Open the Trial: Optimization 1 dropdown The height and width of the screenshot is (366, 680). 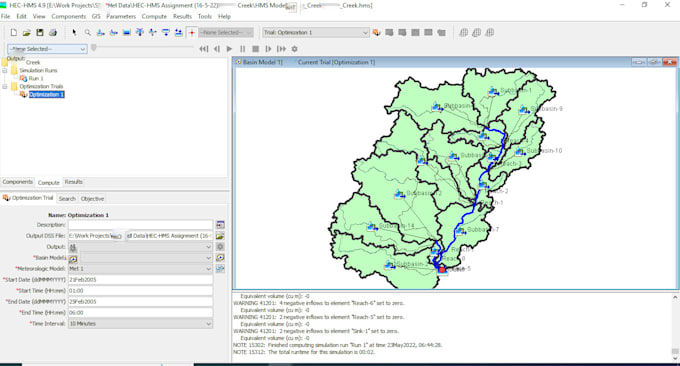point(316,33)
